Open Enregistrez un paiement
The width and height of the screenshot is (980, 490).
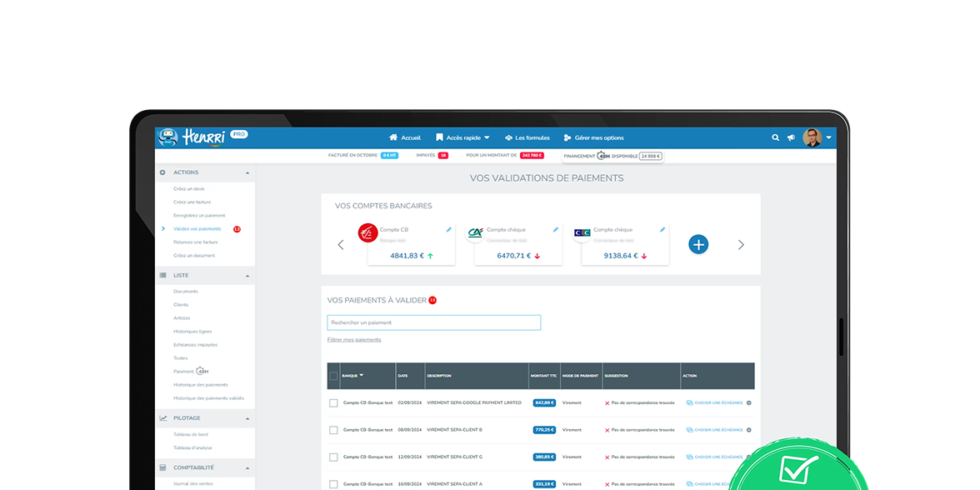click(x=199, y=215)
